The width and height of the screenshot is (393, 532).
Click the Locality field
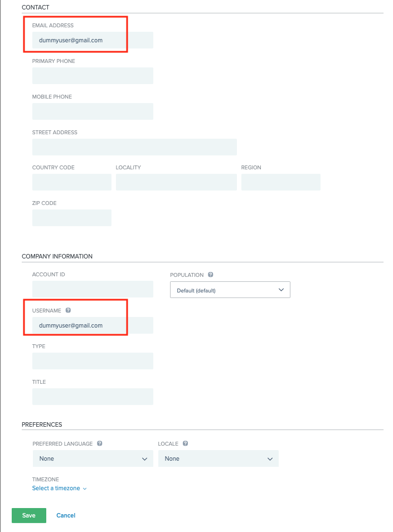click(x=176, y=182)
